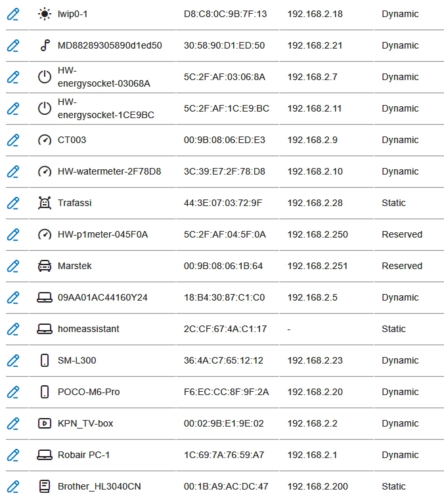Click the phone icon next to SM-L300
Screen dimensions: 444x504
44,360
